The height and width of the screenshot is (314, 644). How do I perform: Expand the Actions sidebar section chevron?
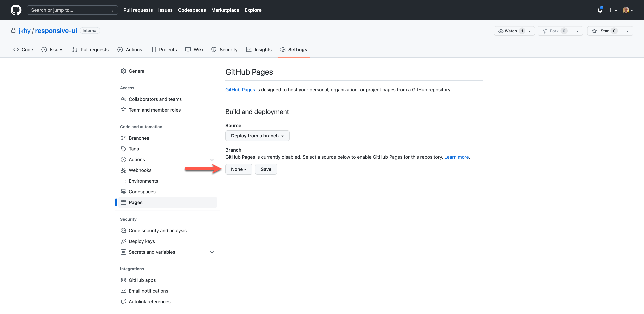212,160
